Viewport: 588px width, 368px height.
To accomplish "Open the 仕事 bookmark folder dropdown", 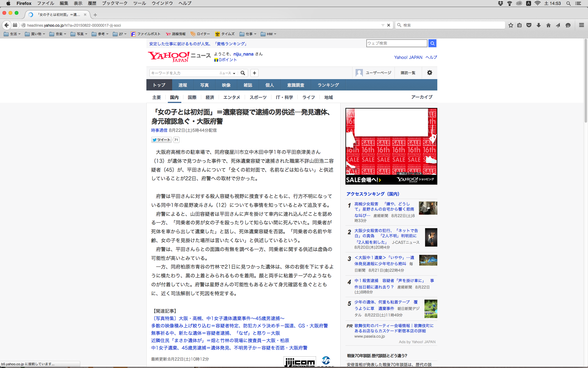I will coord(248,34).
